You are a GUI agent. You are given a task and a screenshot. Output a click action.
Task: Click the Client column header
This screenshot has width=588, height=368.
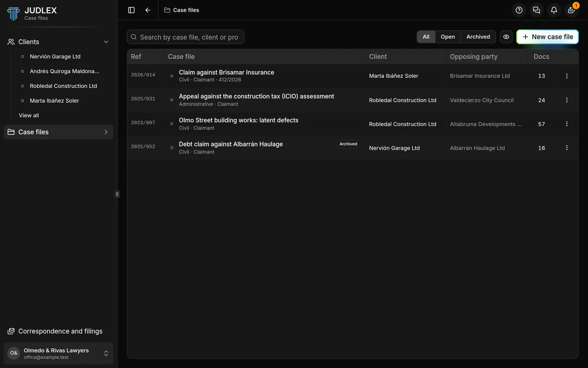coord(378,56)
